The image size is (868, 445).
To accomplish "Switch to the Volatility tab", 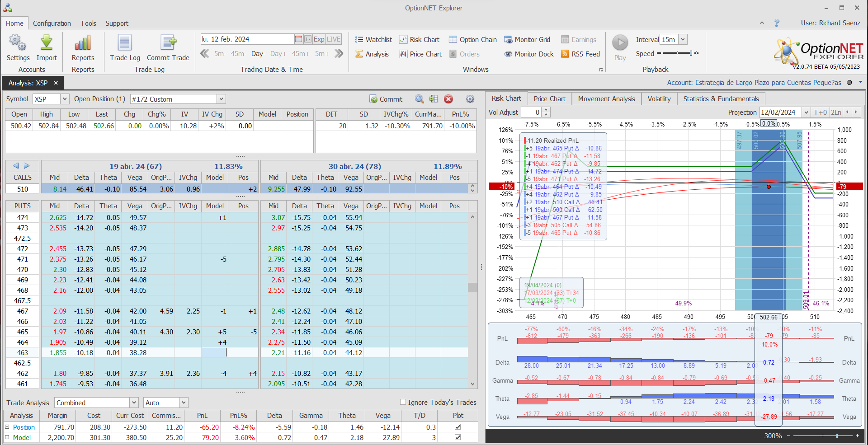I will coord(659,98).
